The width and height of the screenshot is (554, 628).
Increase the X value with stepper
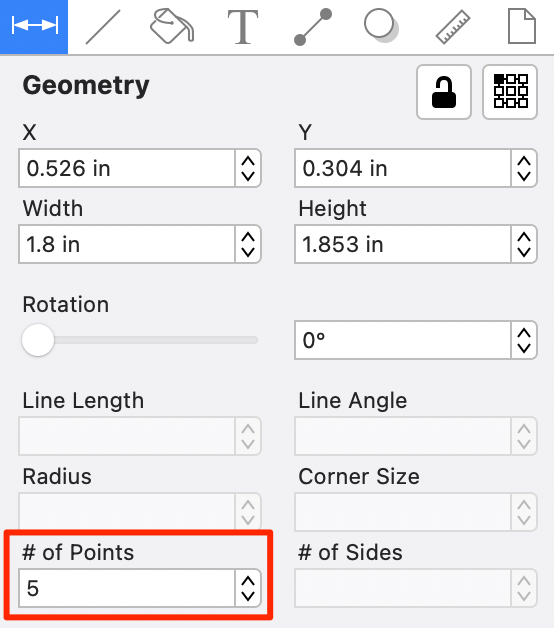[248, 162]
